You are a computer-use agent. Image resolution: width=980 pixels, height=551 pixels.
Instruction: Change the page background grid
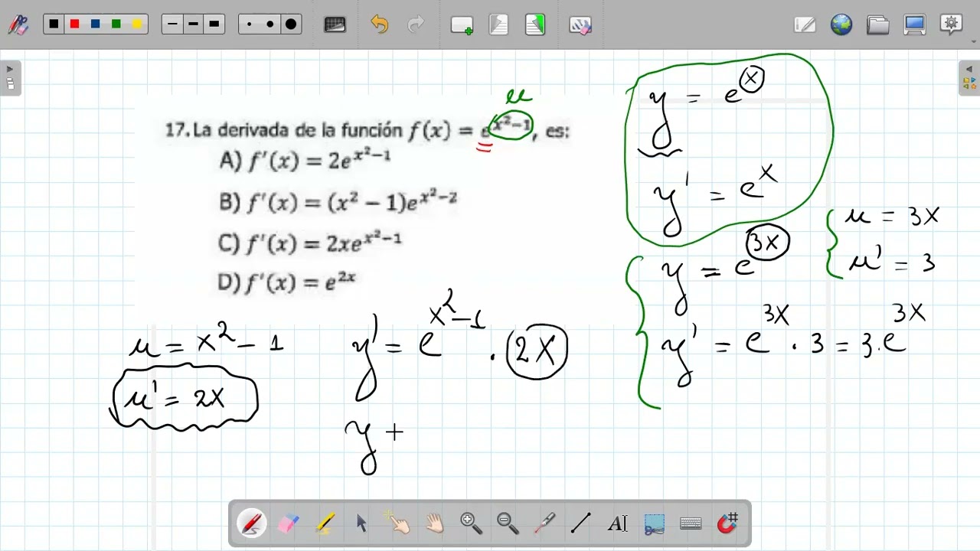pyautogui.click(x=335, y=24)
